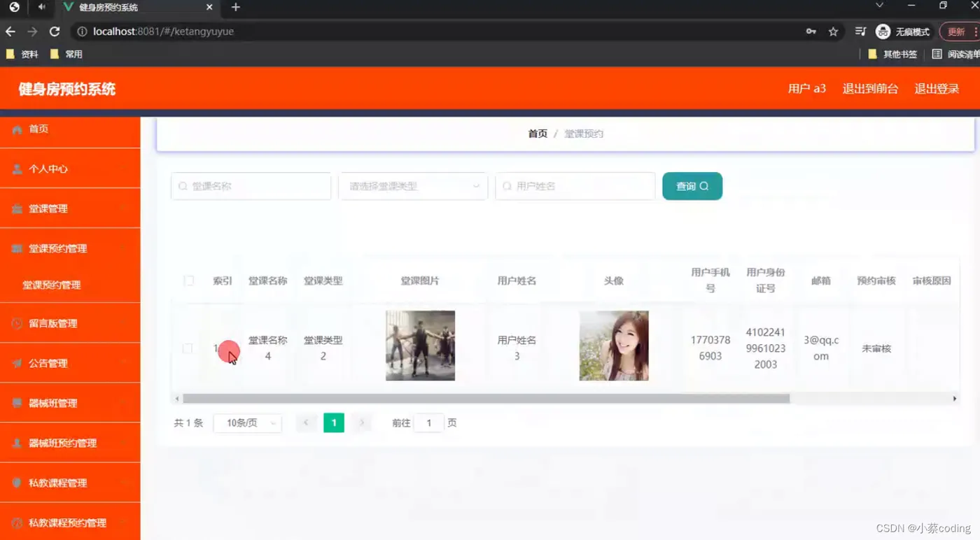
Task: Click the address bar URL
Action: click(164, 31)
